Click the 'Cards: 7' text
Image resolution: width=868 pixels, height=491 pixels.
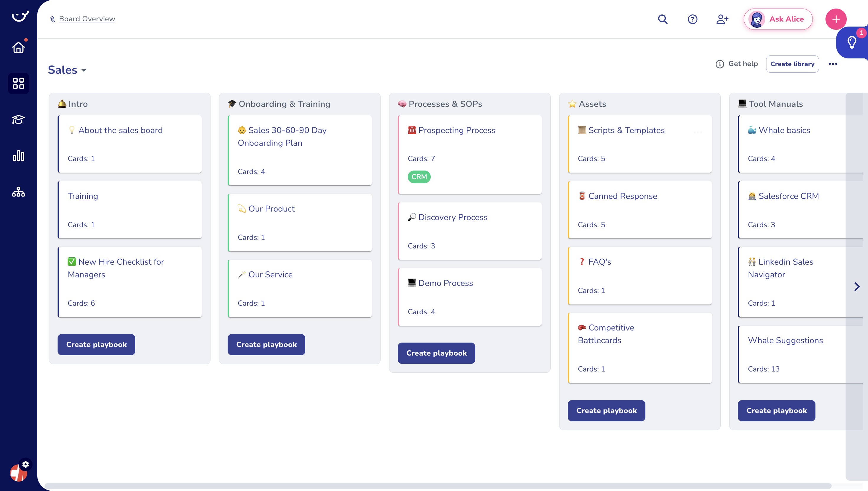click(x=421, y=158)
